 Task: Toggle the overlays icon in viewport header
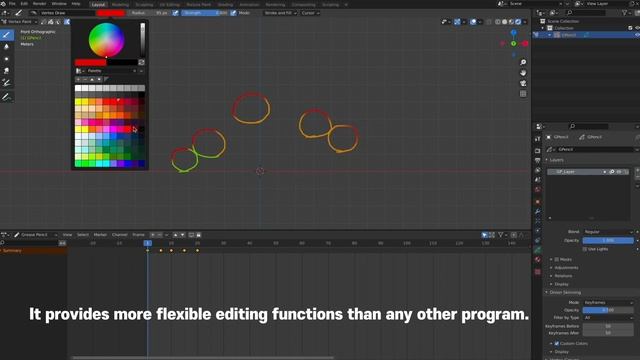coord(473,22)
